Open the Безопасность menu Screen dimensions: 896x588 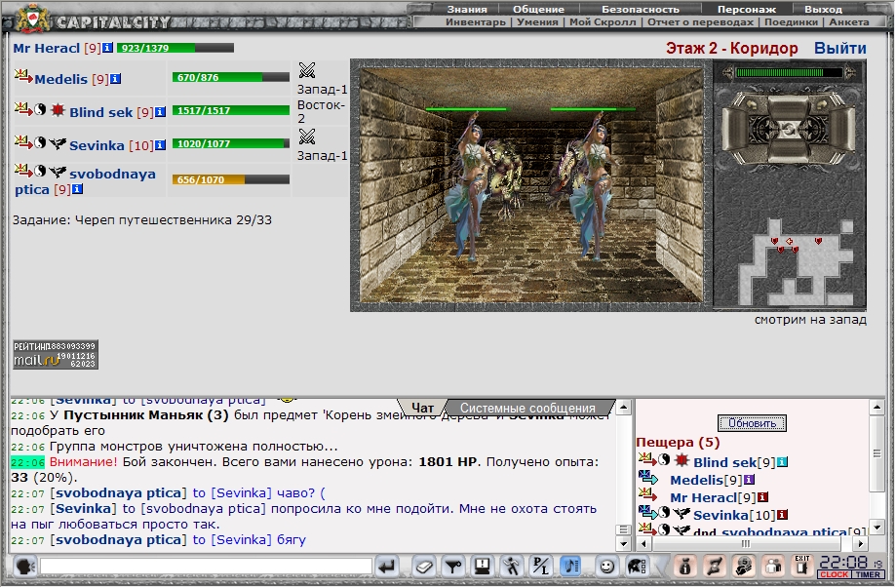(x=641, y=9)
